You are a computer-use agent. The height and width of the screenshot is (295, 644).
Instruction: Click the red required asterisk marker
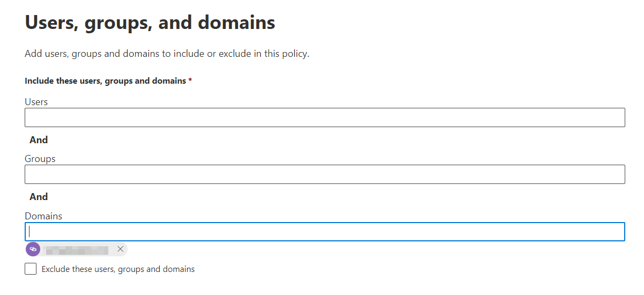[x=190, y=80]
